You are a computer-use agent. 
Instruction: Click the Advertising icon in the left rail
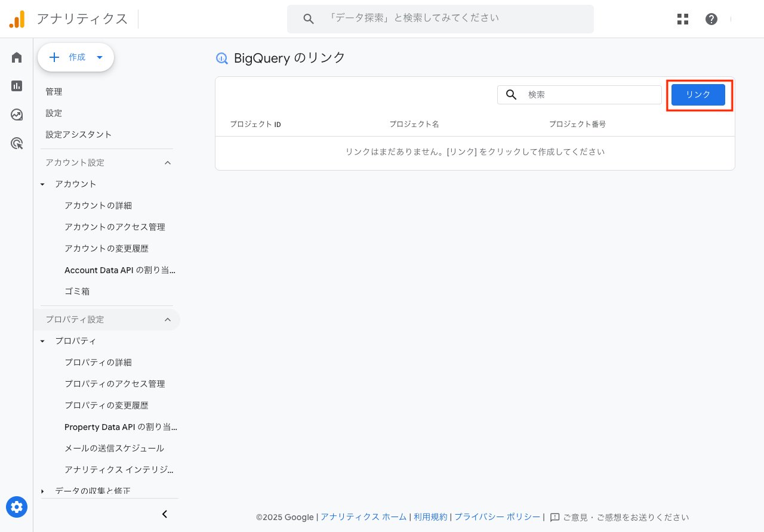[x=16, y=143]
